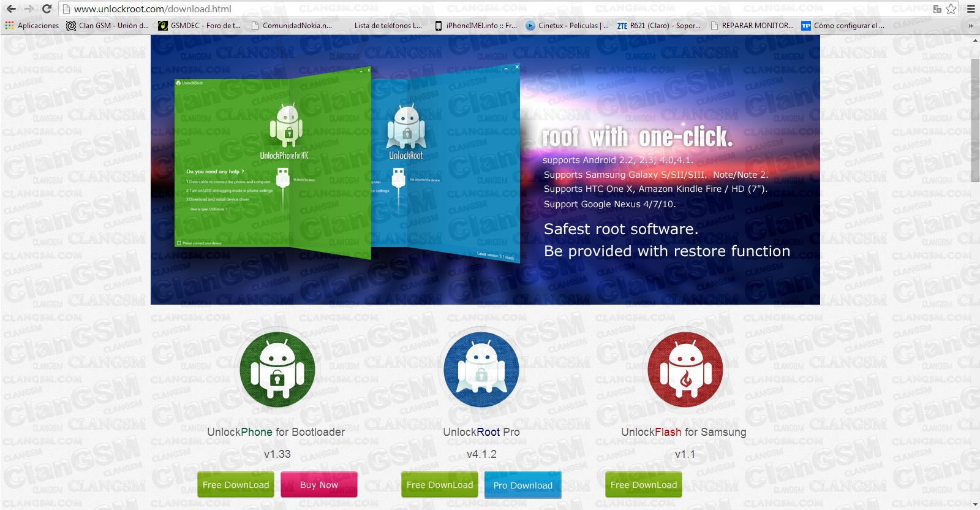Screen dimensions: 980x510
Task: Click the translate icon in the address bar
Action: click(x=937, y=9)
